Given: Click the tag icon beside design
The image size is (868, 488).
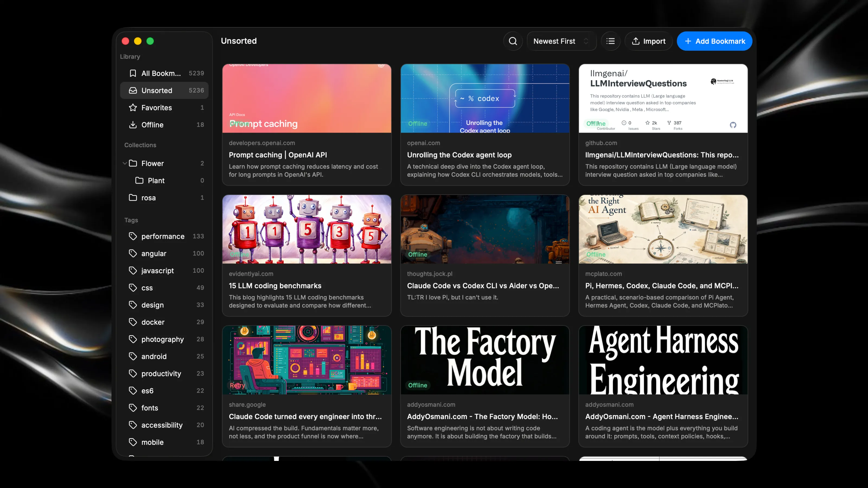Looking at the screenshot, I should click(x=133, y=305).
